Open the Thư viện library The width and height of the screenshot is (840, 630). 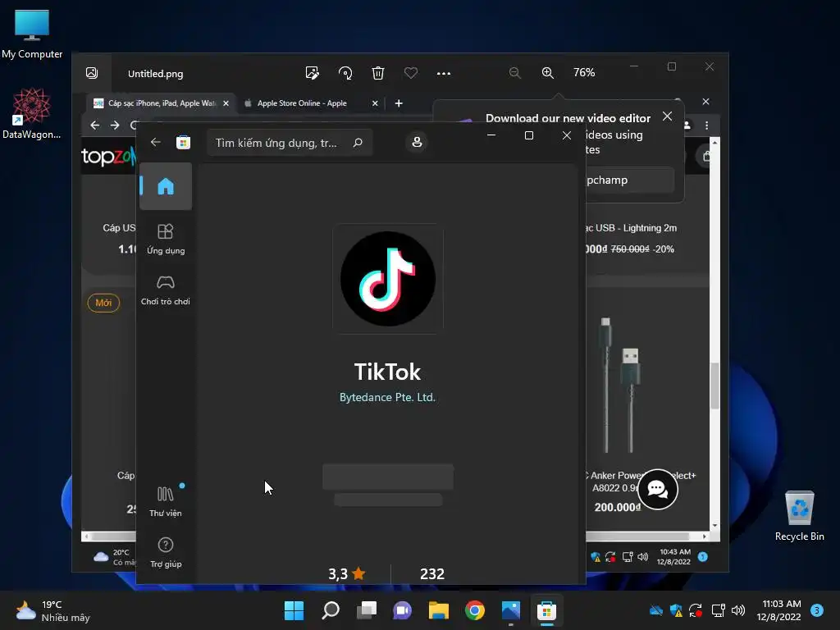pyautogui.click(x=166, y=501)
